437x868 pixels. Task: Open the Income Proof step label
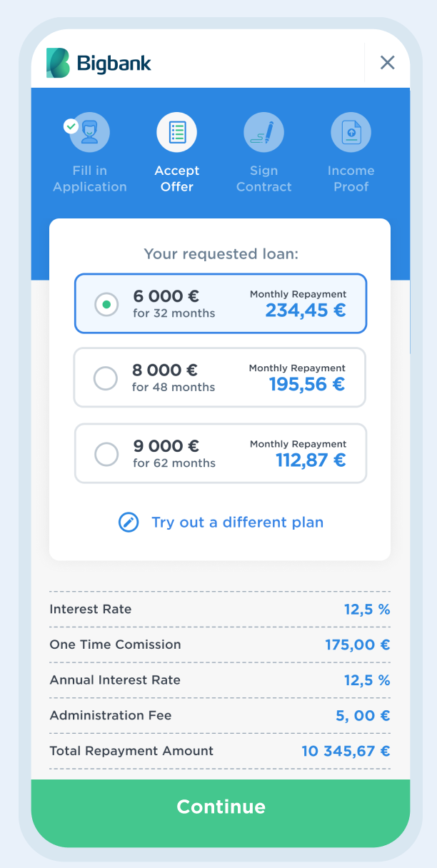[351, 178]
